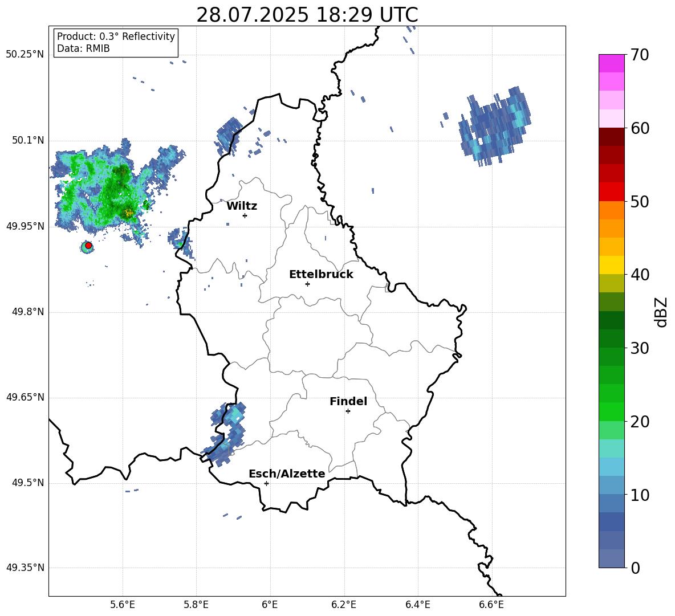Click the Wiltz station label

[242, 206]
